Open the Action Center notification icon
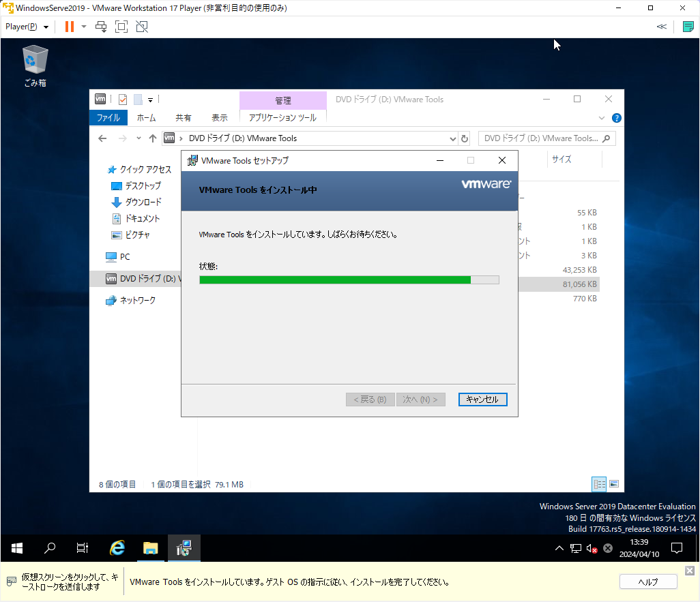The height and width of the screenshot is (602, 700). coord(677,548)
